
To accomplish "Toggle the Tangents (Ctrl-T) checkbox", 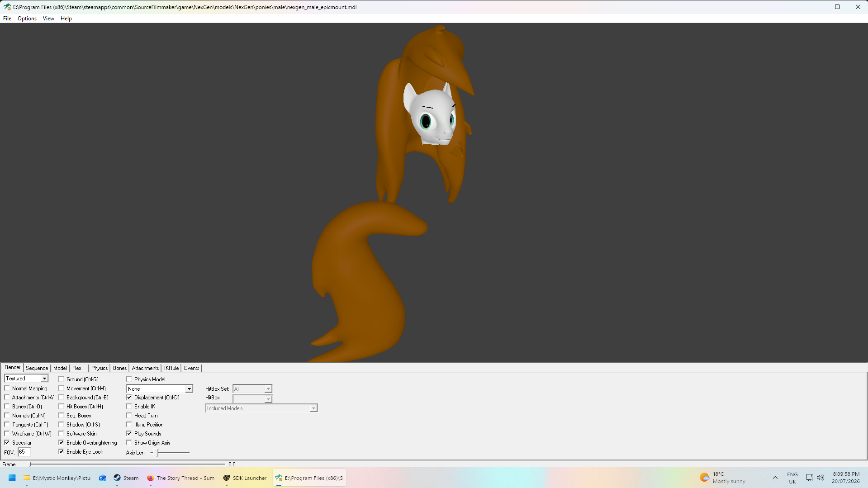I will (x=7, y=425).
